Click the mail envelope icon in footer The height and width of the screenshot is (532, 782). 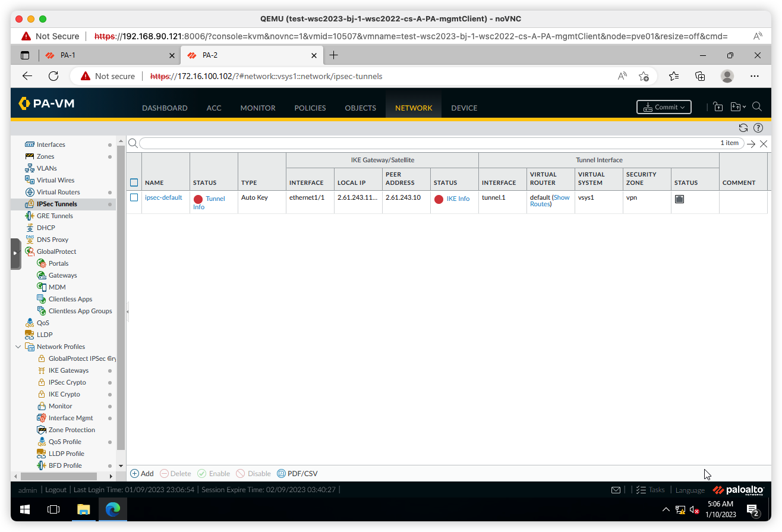[x=616, y=490]
